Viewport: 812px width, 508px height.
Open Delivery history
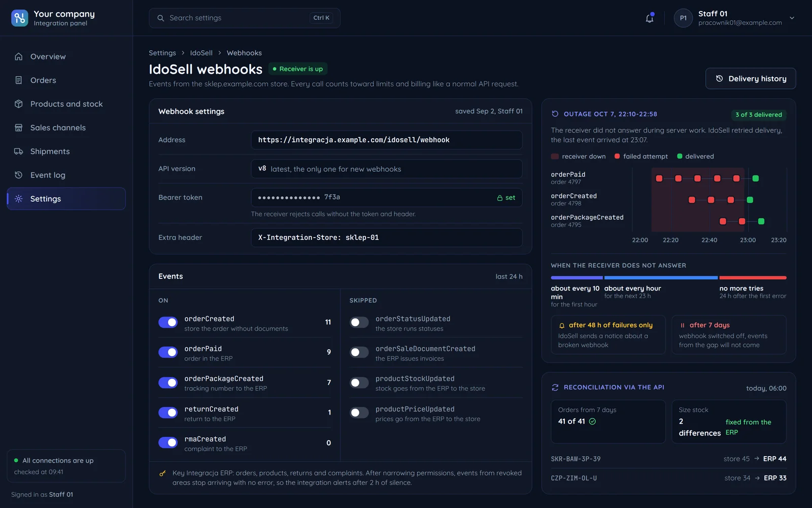(751, 79)
